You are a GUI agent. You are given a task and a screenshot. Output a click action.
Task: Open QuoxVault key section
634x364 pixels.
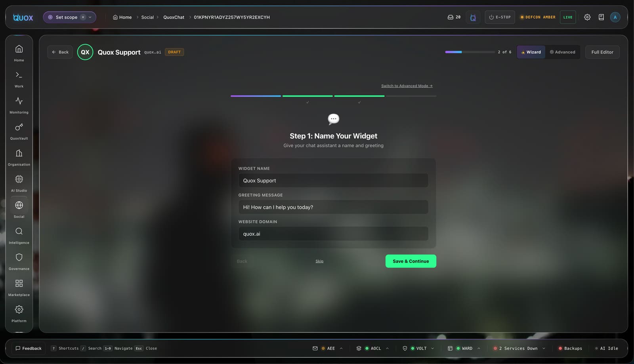(19, 131)
